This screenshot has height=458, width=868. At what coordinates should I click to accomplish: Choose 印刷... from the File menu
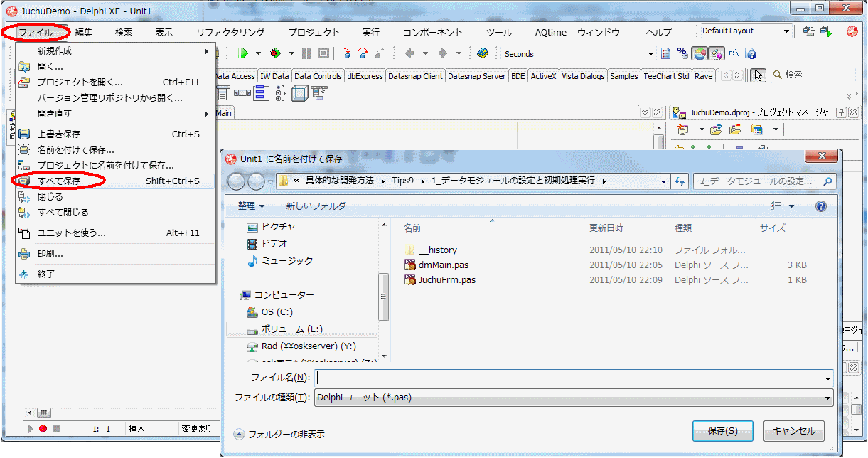(115, 253)
